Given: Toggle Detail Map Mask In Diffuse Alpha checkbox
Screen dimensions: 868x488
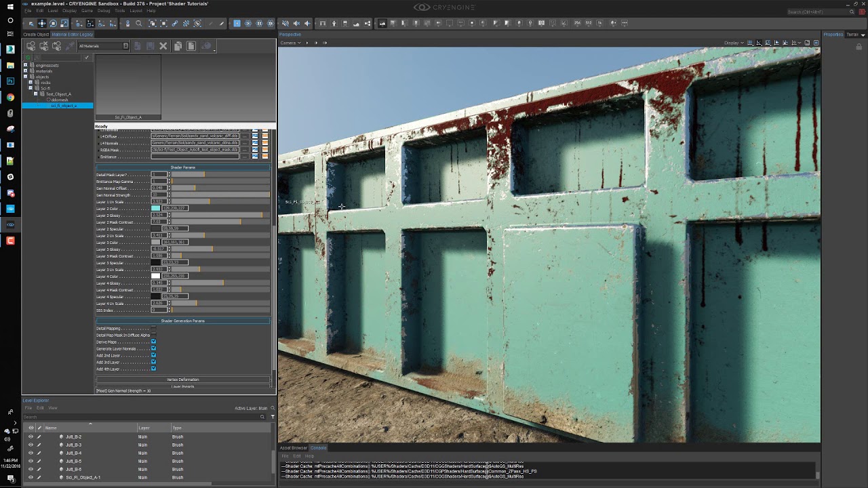Looking at the screenshot, I should pyautogui.click(x=153, y=335).
